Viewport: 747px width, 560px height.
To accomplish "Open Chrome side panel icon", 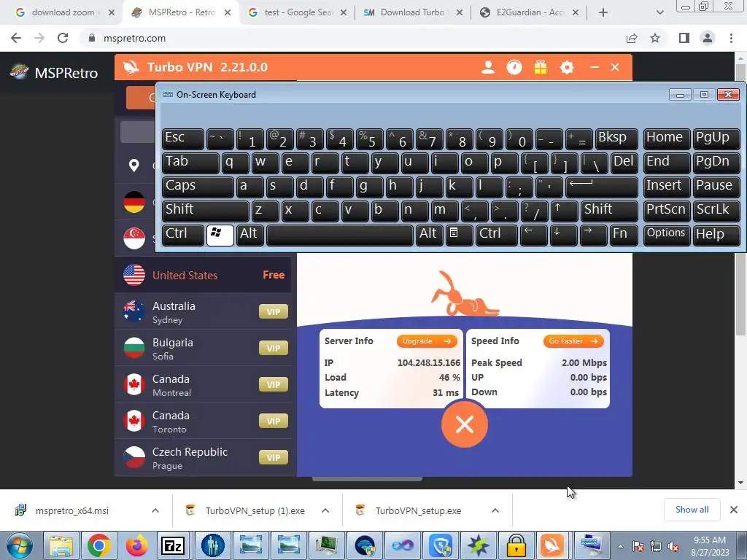I will [x=684, y=38].
